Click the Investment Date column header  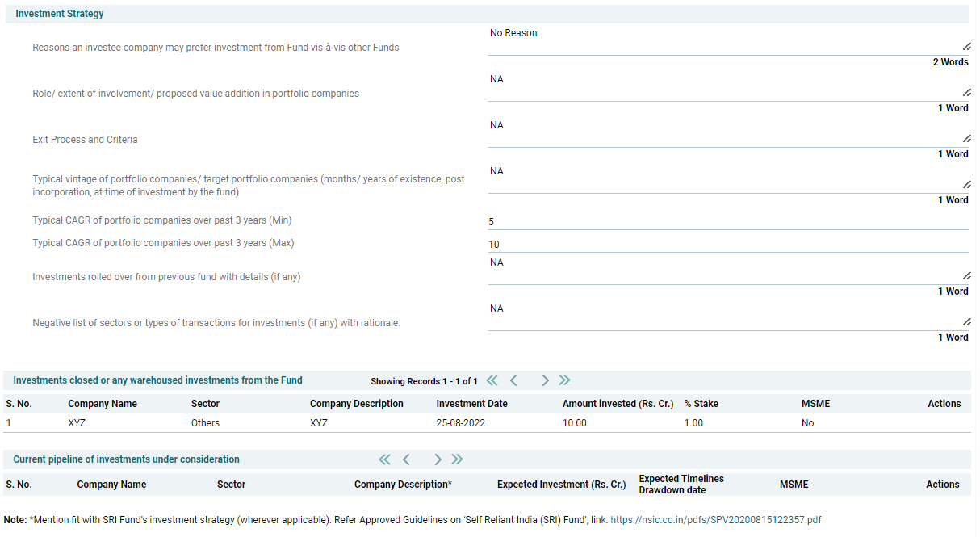point(471,404)
